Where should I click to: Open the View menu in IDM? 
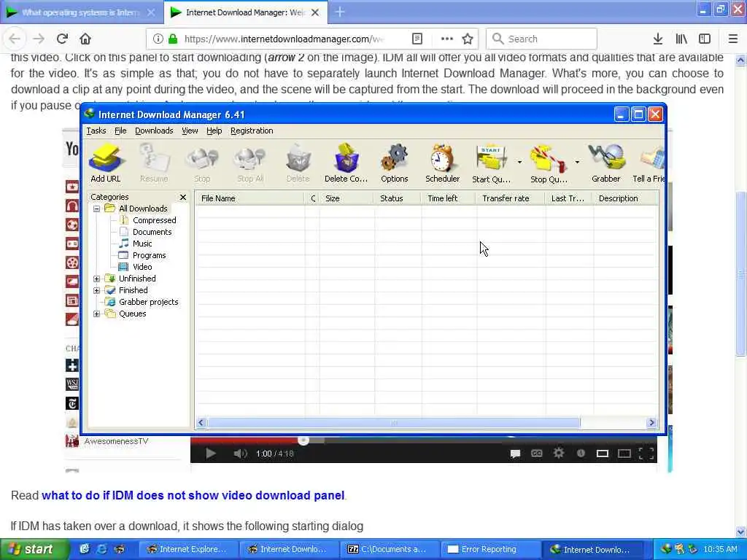pos(190,131)
